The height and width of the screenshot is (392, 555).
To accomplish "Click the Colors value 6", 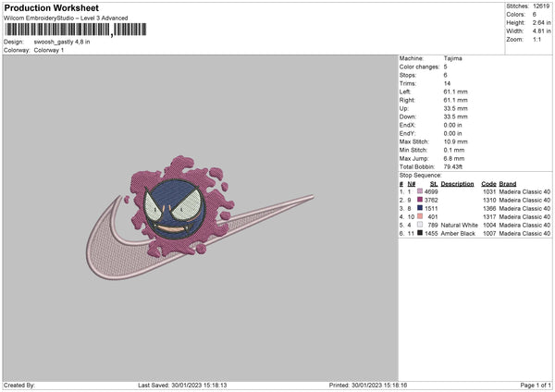I will [535, 15].
